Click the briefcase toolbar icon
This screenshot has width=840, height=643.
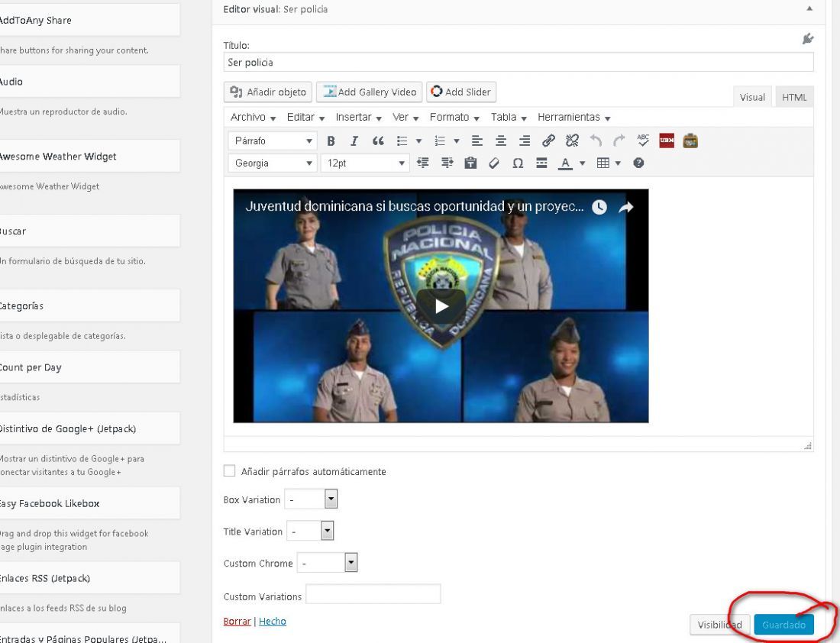tap(690, 141)
